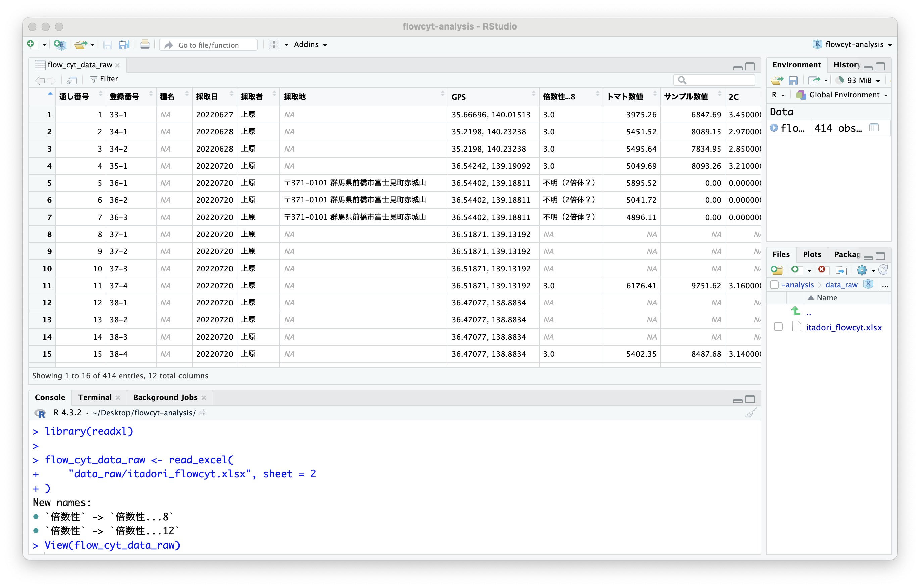Screen dimensions: 920x588
Task: Click the New File icon in toolbar
Action: (x=31, y=44)
